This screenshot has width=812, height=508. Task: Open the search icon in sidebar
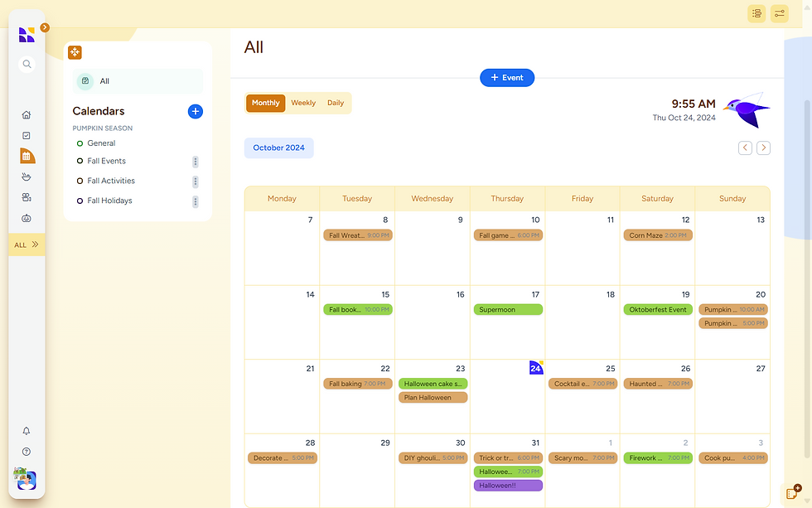[x=27, y=64]
